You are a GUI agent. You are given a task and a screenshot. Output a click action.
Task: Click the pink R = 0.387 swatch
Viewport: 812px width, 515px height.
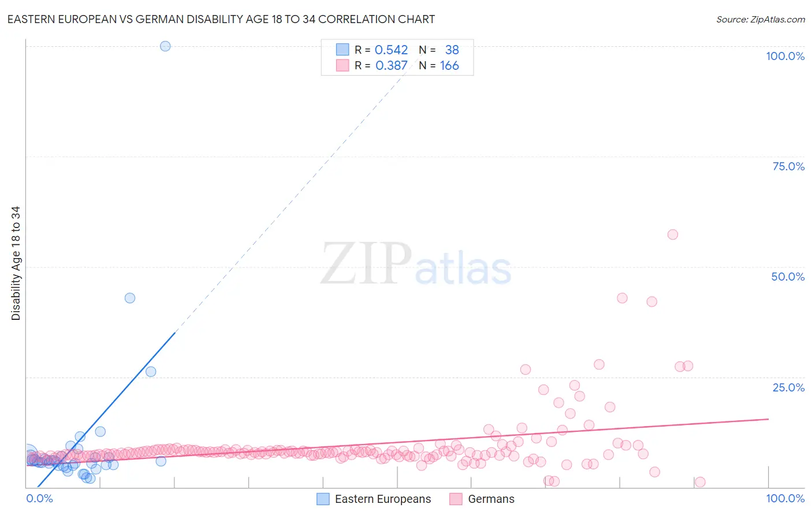[342, 65]
